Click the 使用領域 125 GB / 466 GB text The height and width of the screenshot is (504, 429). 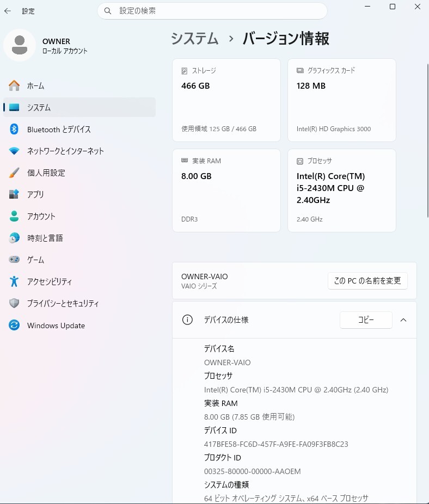[219, 128]
